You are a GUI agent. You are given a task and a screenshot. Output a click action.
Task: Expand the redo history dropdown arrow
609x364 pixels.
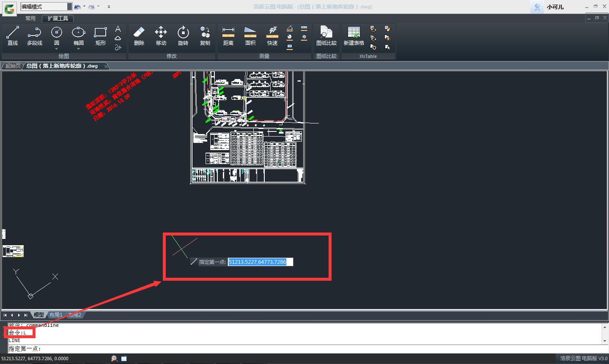(x=98, y=7)
